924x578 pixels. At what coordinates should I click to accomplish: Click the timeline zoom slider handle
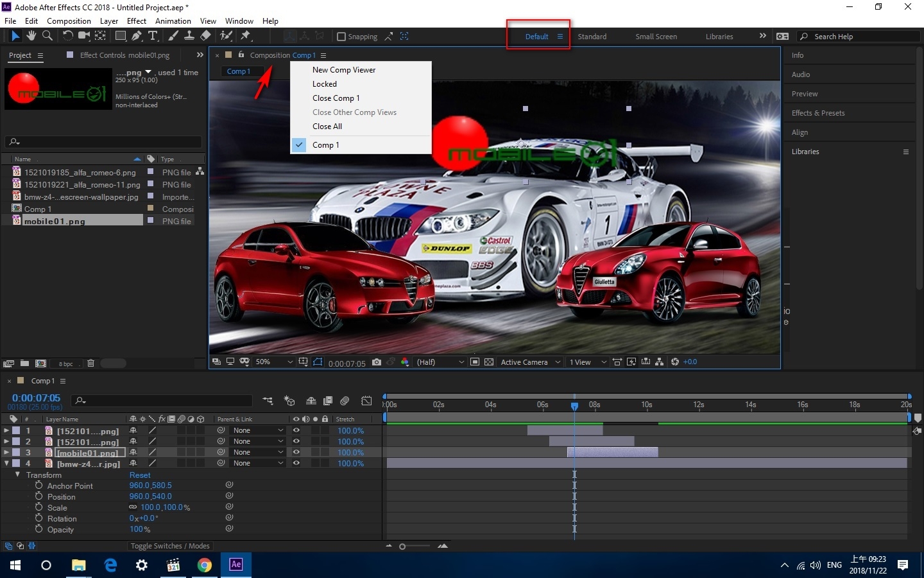coord(402,547)
